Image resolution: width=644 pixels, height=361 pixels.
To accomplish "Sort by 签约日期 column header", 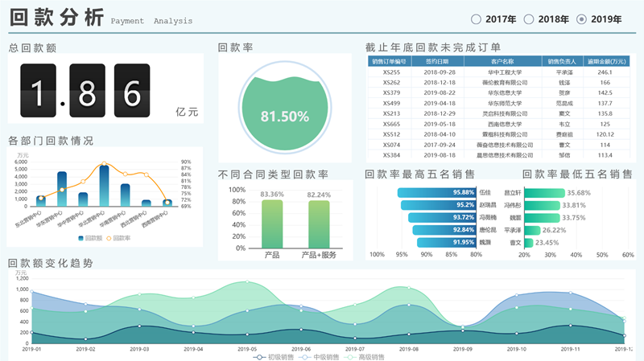I will click(x=437, y=61).
